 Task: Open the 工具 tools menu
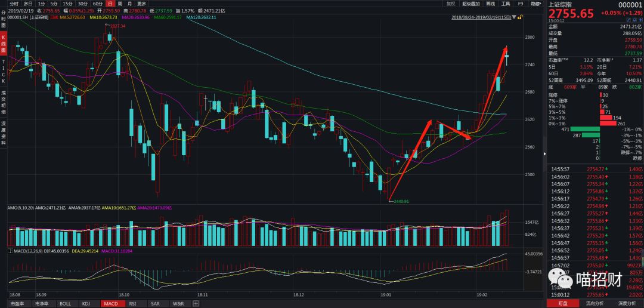coord(505,4)
